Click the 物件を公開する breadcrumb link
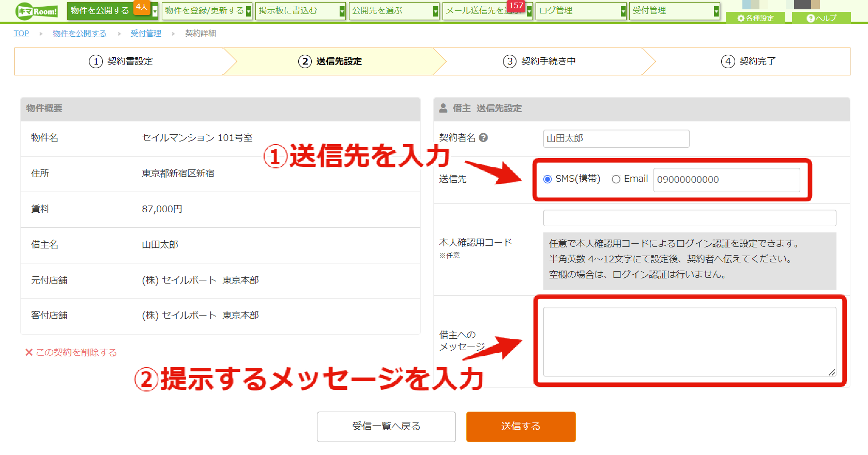 pos(80,33)
